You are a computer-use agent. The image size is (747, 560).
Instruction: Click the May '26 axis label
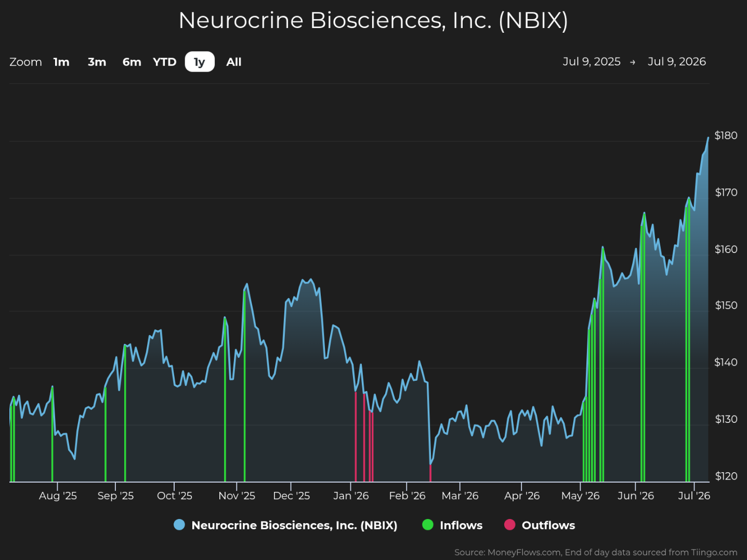click(x=580, y=496)
